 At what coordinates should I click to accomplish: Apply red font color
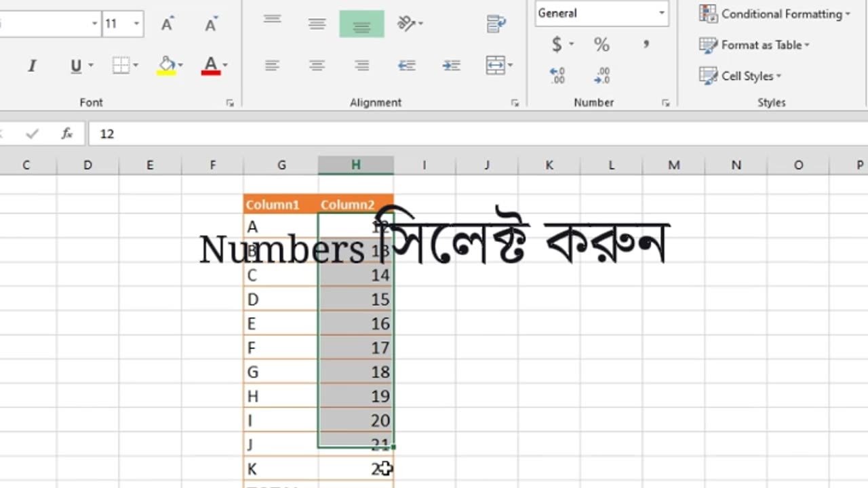[x=211, y=66]
